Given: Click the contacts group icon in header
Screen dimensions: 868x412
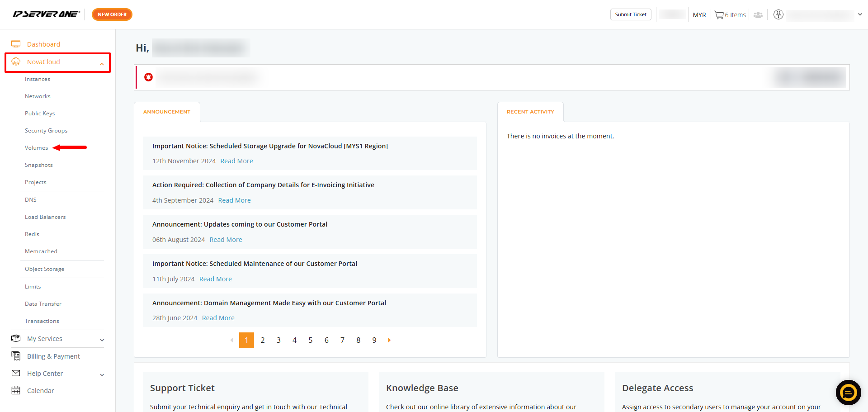Looking at the screenshot, I should (x=758, y=15).
